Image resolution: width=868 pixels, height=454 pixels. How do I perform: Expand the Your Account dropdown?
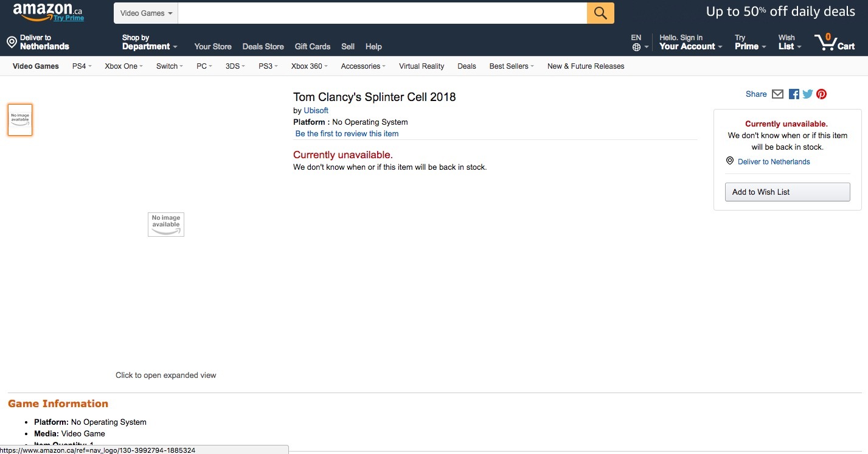[x=690, y=42]
